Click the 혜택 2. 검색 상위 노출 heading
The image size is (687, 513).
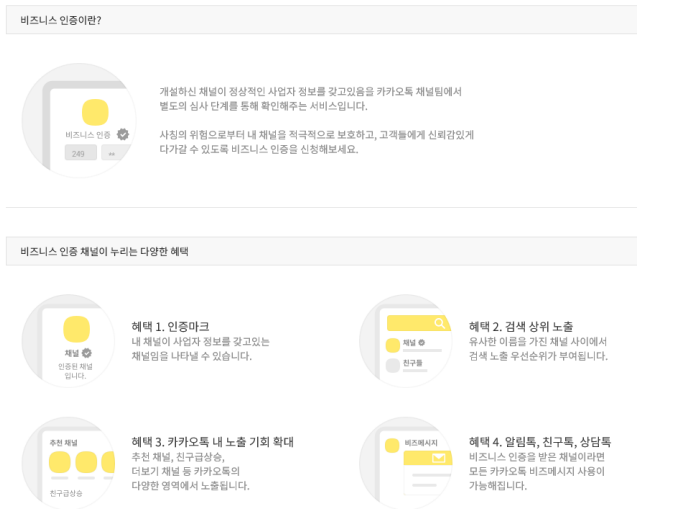coord(521,326)
